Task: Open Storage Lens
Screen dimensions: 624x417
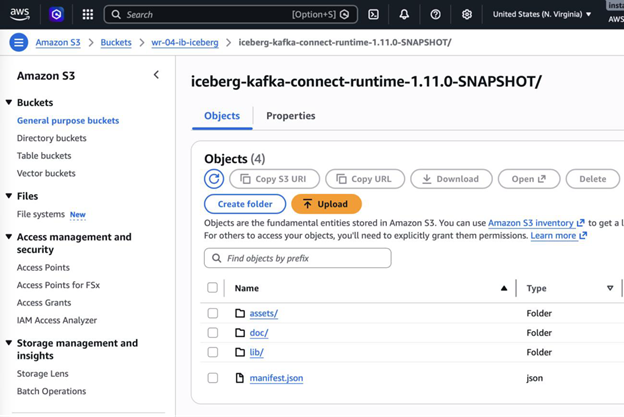Action: click(43, 374)
